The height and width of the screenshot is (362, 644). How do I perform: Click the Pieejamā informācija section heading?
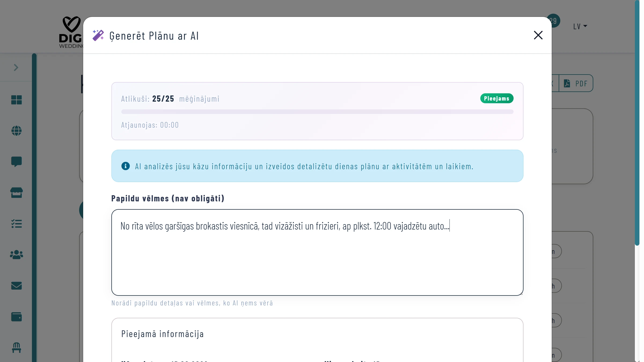pos(162,334)
